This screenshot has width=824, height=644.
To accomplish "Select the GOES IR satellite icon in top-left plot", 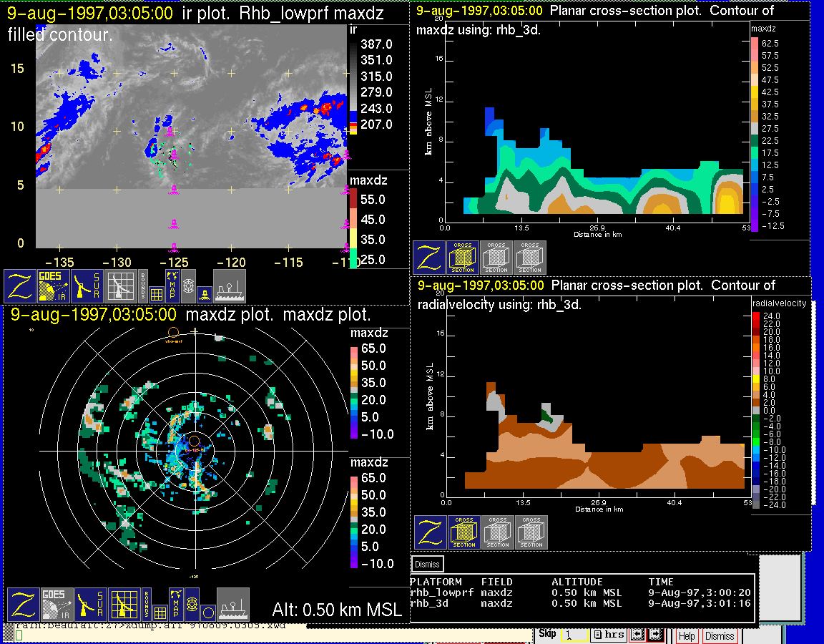I will click(54, 286).
